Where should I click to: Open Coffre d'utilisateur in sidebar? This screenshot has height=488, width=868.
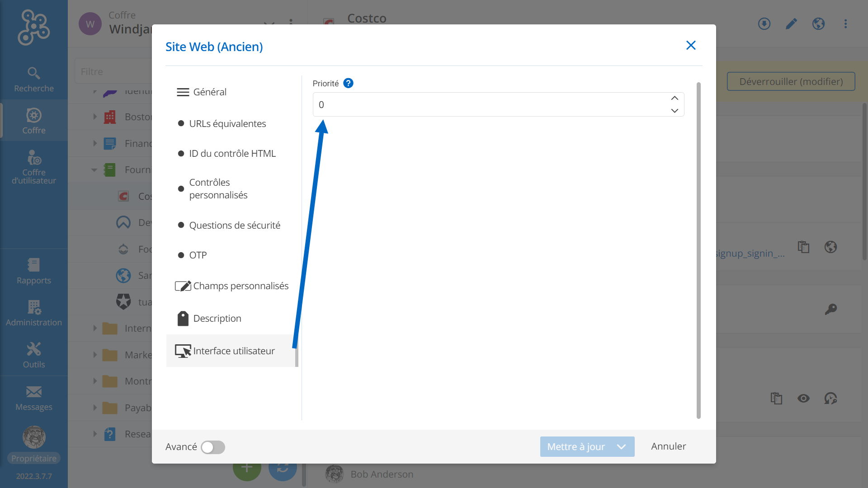[x=34, y=167]
